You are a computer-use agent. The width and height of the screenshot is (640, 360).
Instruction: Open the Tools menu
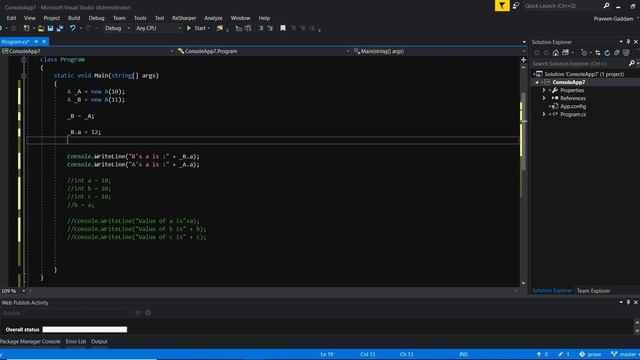pyautogui.click(x=140, y=18)
